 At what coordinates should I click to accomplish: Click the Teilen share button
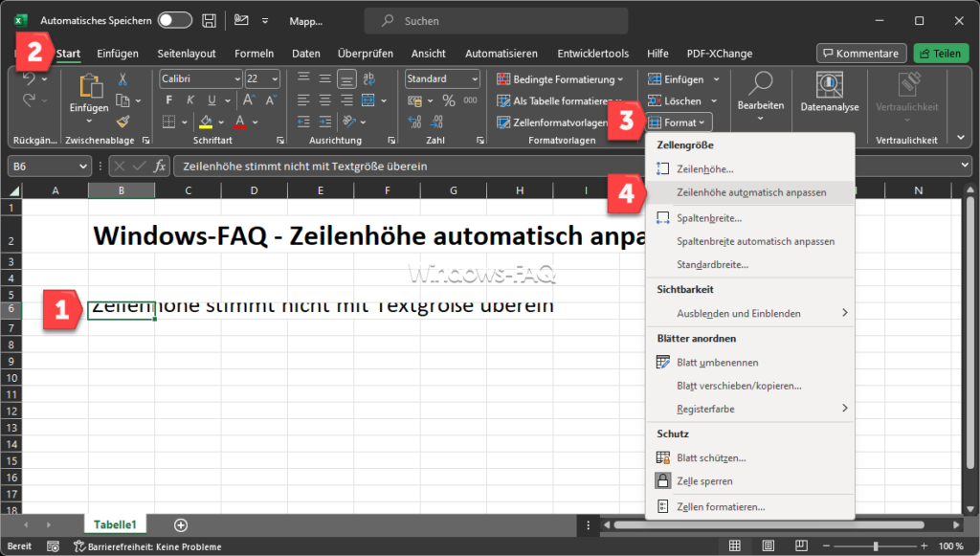(941, 53)
